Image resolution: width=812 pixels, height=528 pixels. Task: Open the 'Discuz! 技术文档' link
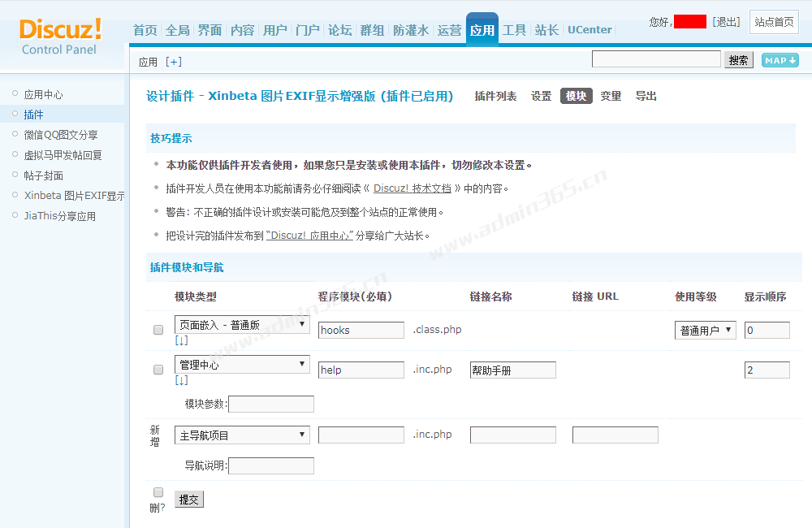click(412, 188)
